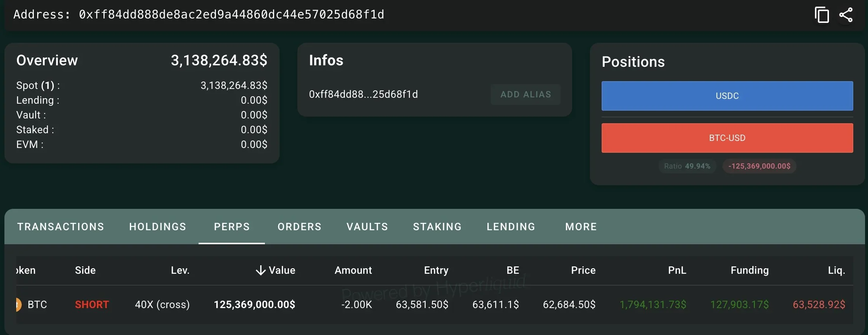Switch to the STAKING tab
This screenshot has height=335, width=868.
437,227
